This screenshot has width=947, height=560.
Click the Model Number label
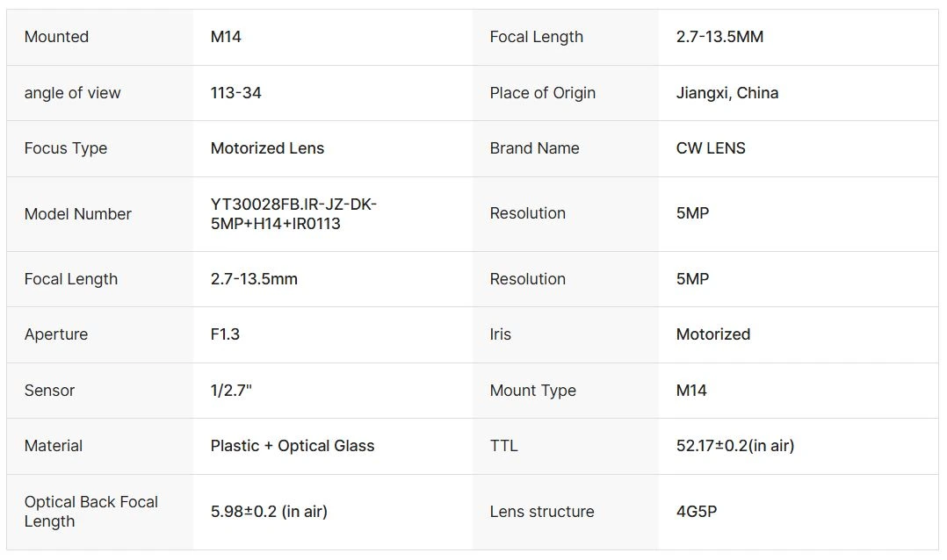pos(78,214)
